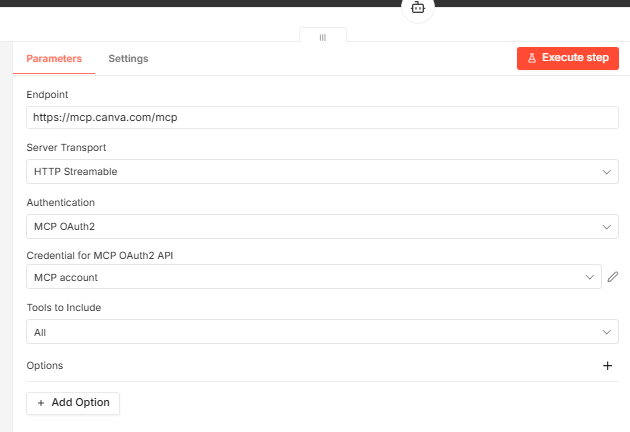Click the flask icon on Execute step
The height and width of the screenshot is (432, 630).
coord(532,58)
